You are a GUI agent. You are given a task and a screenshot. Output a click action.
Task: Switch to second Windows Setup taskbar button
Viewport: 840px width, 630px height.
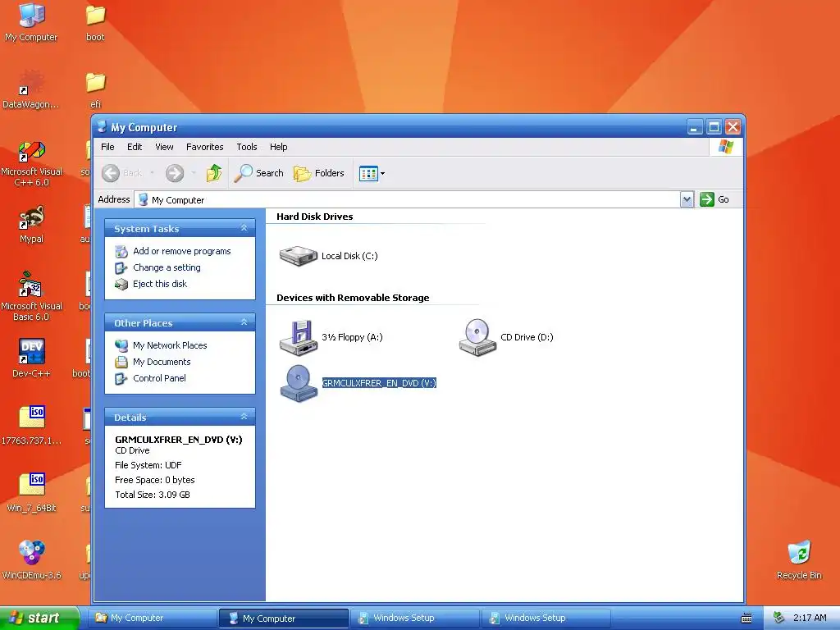pyautogui.click(x=546, y=619)
